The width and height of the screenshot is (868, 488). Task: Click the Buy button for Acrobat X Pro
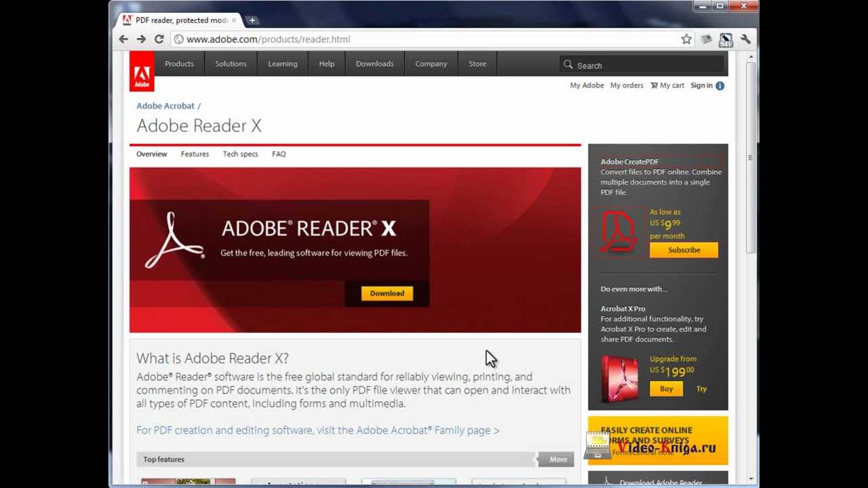pos(667,389)
